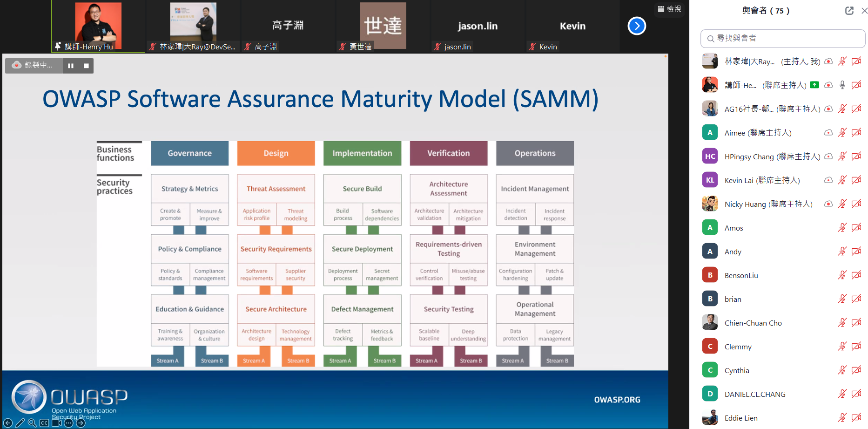Screen dimensions: 868x429
Task: Select jason.lin video thumbnail
Action: 478,26
